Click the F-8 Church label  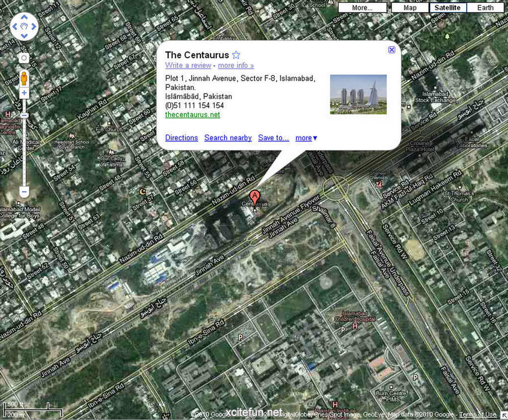(x=109, y=129)
